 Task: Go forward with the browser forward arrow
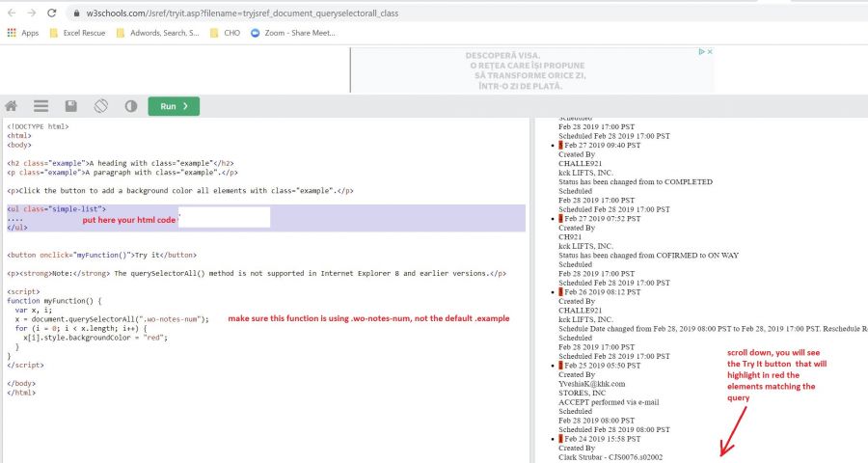(32, 13)
